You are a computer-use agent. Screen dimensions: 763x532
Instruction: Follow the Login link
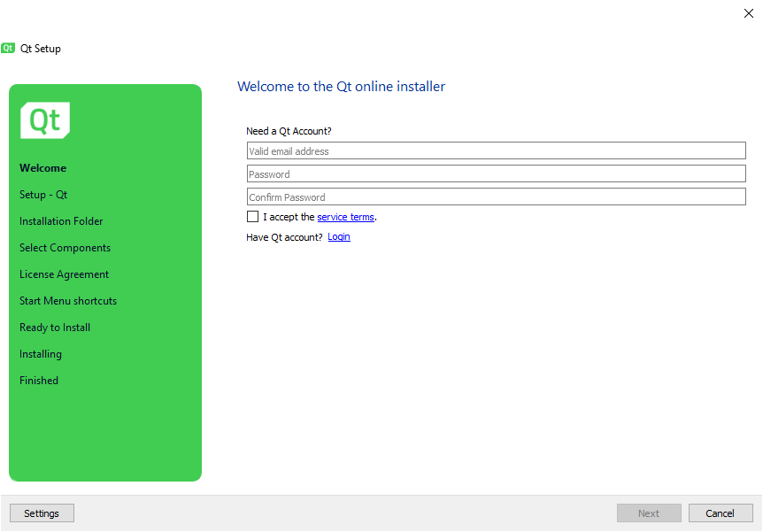pos(339,237)
